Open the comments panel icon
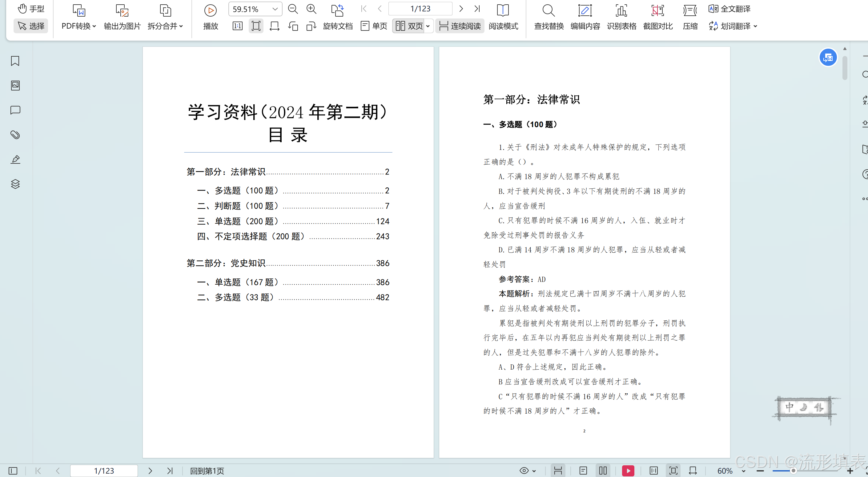This screenshot has height=477, width=868. (15, 110)
